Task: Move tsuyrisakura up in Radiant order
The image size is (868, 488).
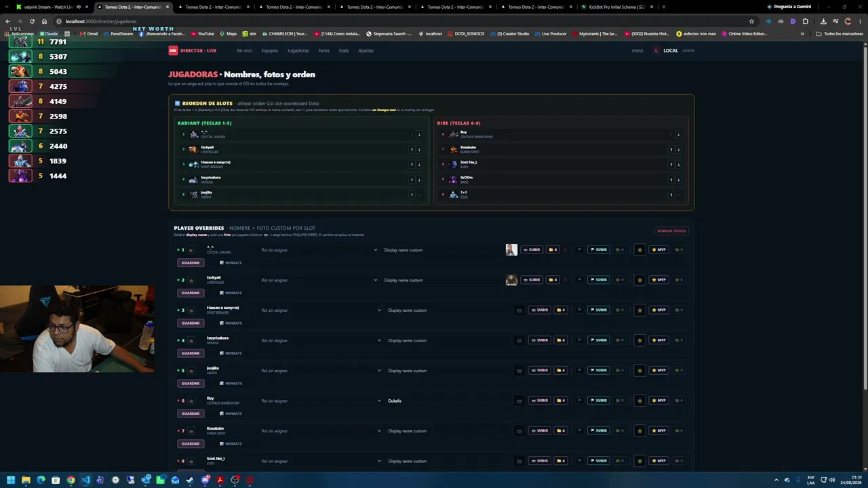Action: click(x=412, y=180)
